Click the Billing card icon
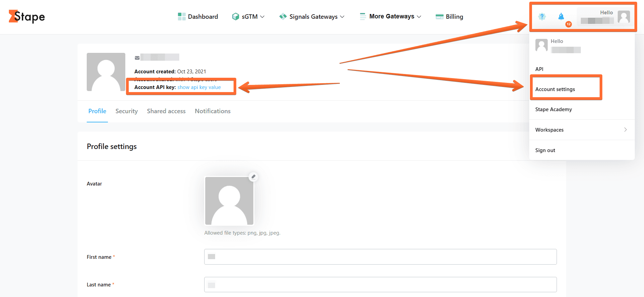The width and height of the screenshot is (644, 297). (x=439, y=16)
